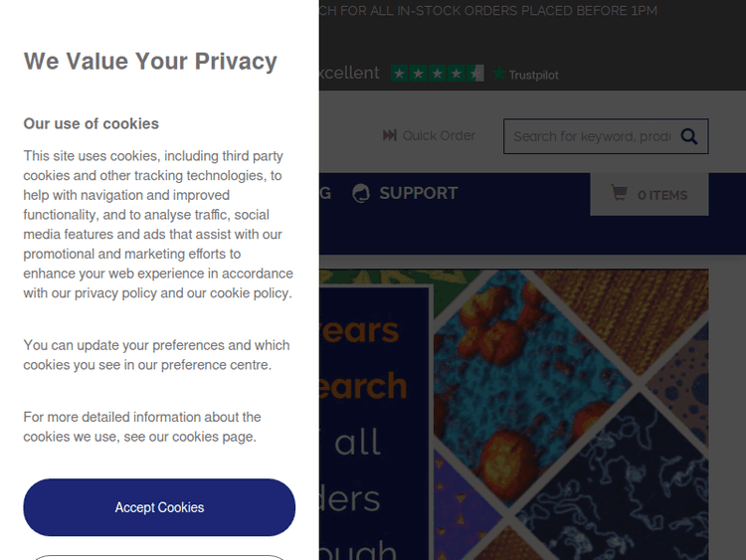Click the Quick Order fast-forward icon

click(x=390, y=135)
